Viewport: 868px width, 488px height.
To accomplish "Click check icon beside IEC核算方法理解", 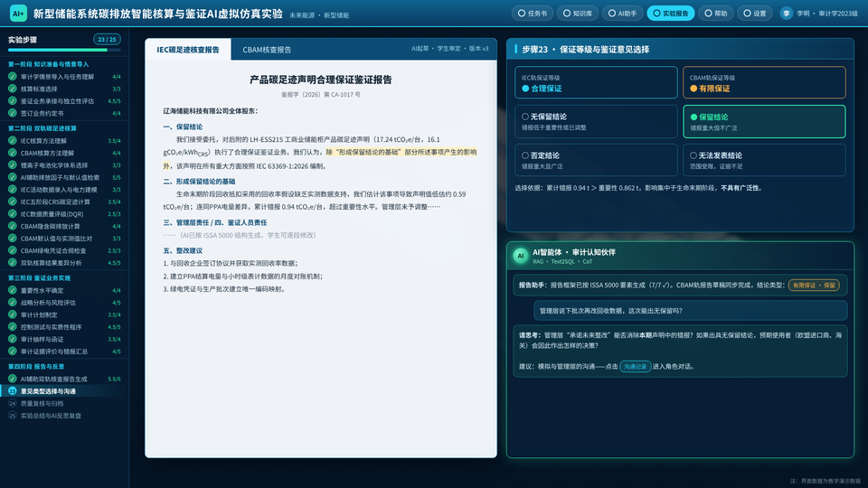I will pyautogui.click(x=12, y=141).
